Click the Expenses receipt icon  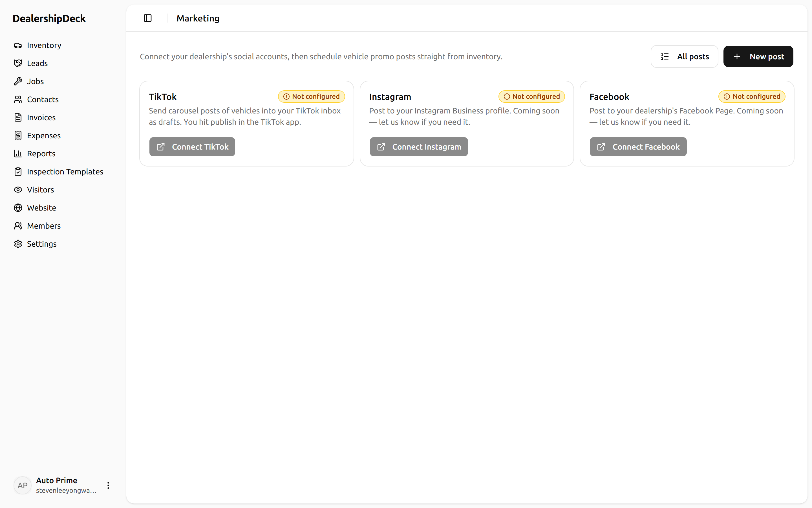(18, 135)
